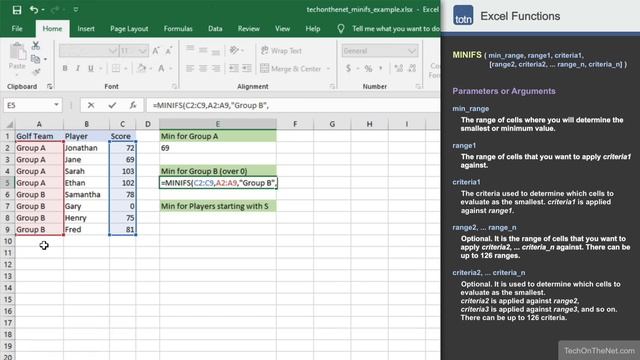
Task: Click Increase Font Size icon
Action: 156,51
